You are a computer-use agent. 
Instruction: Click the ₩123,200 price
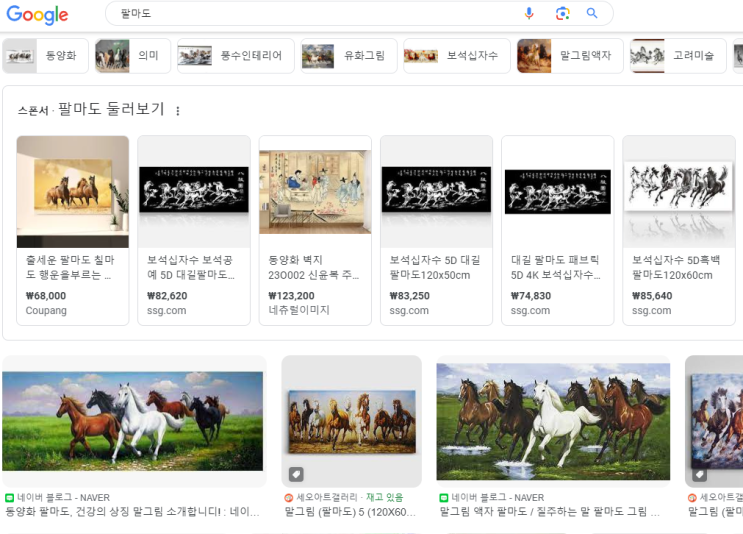(291, 296)
